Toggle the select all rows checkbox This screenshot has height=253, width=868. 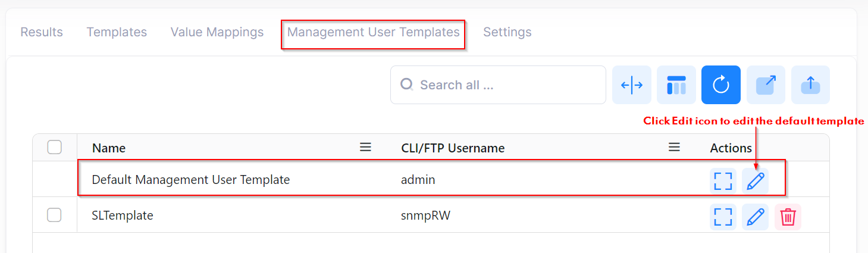[55, 148]
